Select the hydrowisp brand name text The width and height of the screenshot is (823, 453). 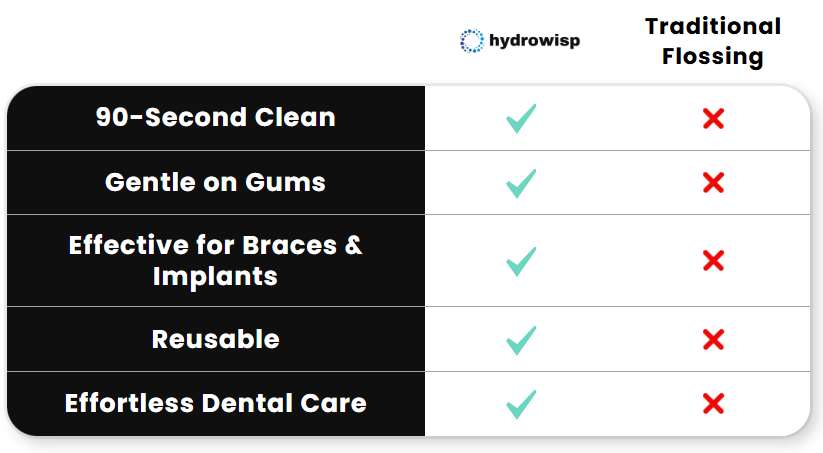[534, 40]
